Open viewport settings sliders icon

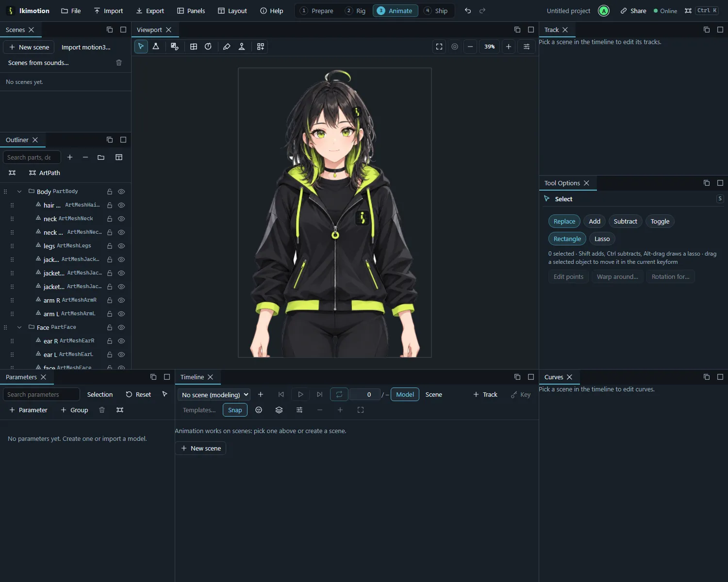527,47
